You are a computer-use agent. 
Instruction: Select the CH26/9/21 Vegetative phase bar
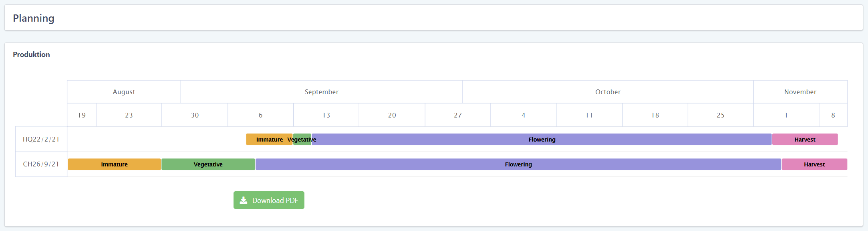tap(208, 164)
